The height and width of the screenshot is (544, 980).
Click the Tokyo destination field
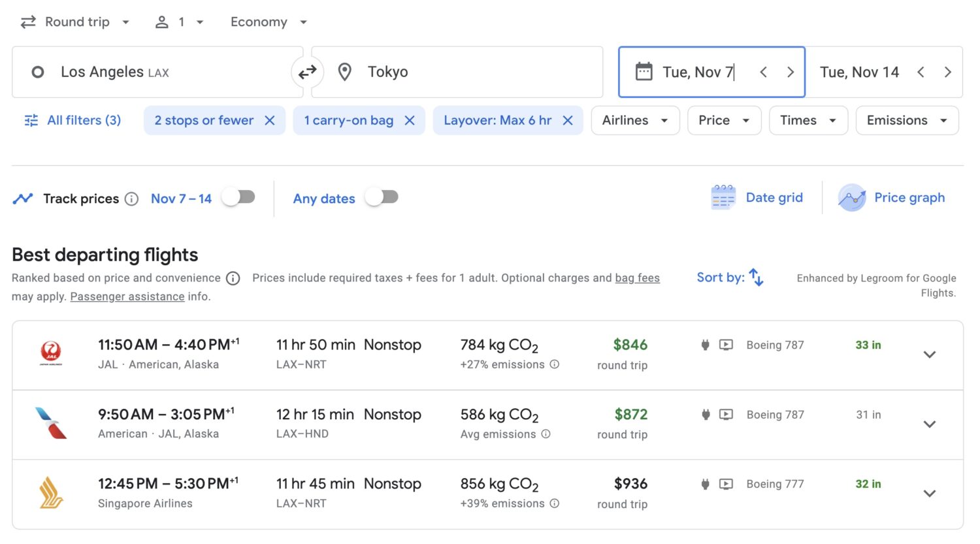pos(457,72)
